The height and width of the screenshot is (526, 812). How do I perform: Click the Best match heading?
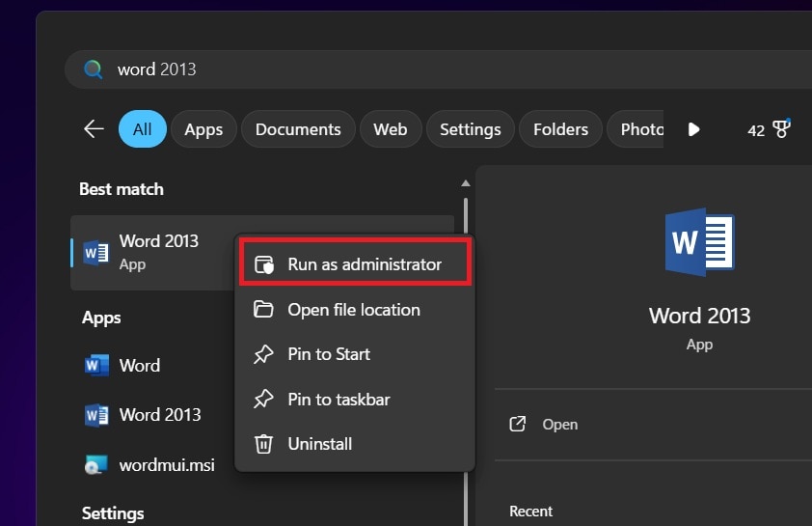122,189
